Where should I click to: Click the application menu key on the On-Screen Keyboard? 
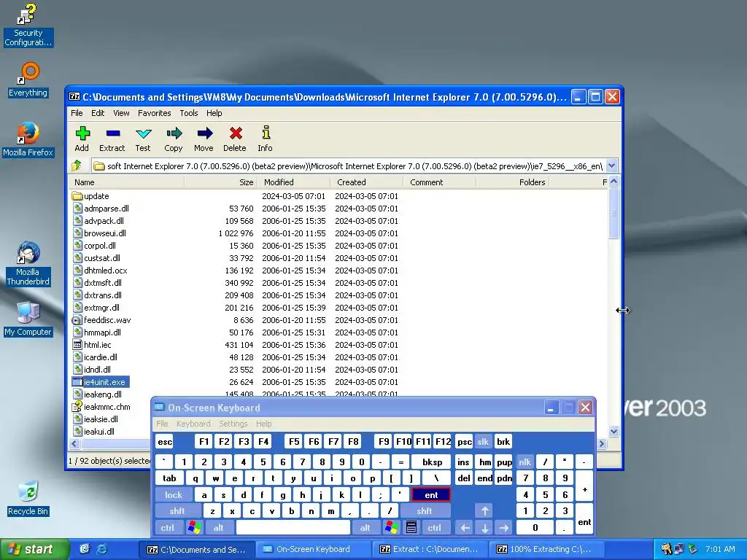tap(411, 528)
